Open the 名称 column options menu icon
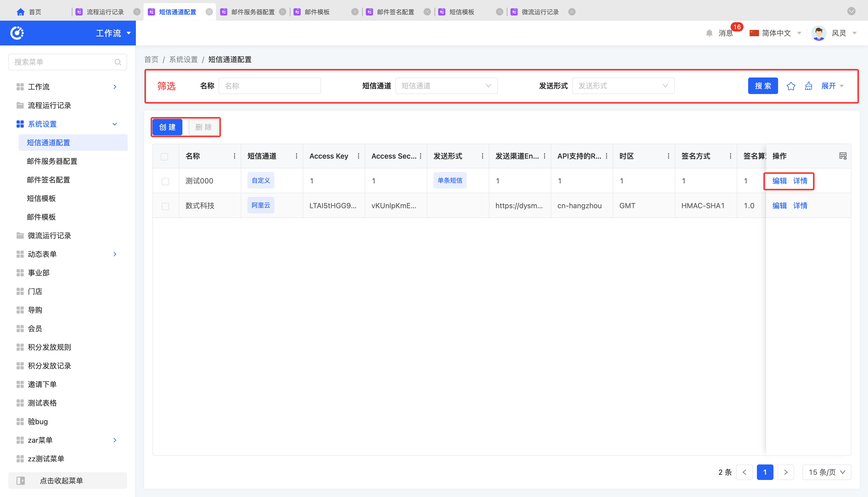This screenshot has width=868, height=497. 235,156
